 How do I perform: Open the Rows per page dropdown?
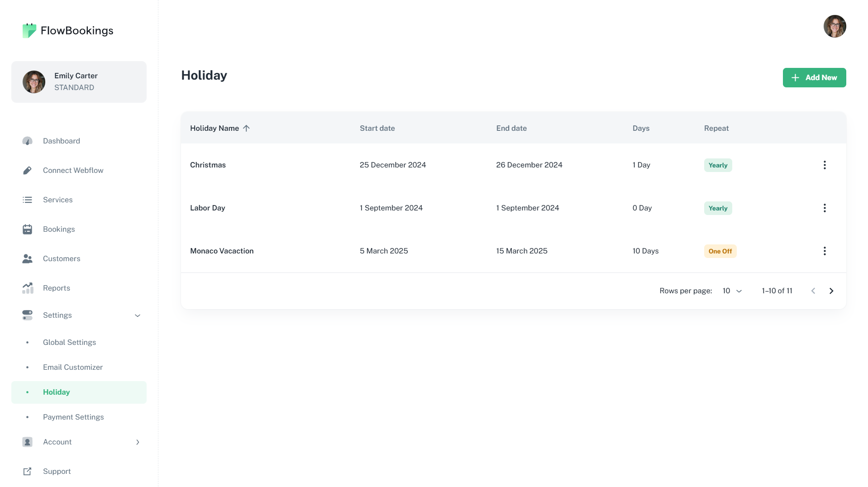732,291
